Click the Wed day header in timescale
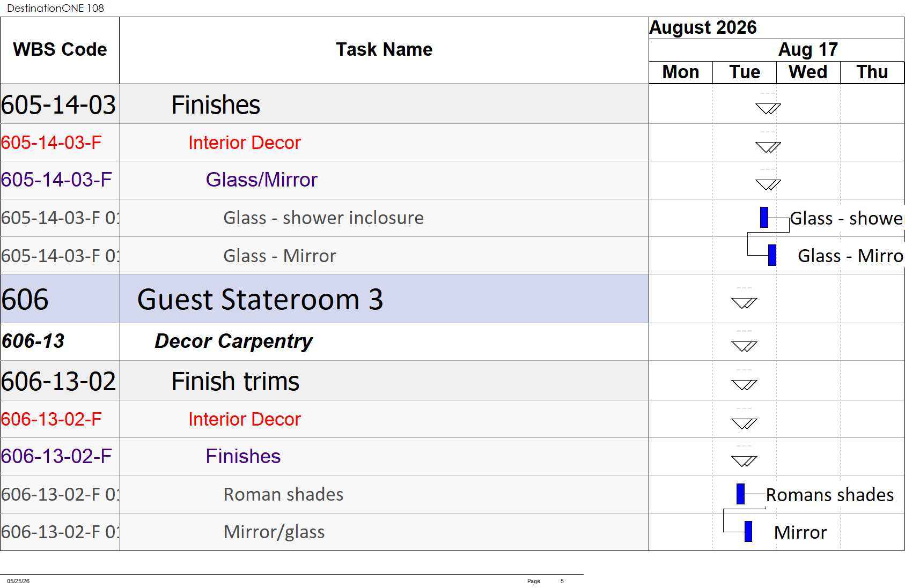Screen dimensions: 905x588 pyautogui.click(x=808, y=72)
